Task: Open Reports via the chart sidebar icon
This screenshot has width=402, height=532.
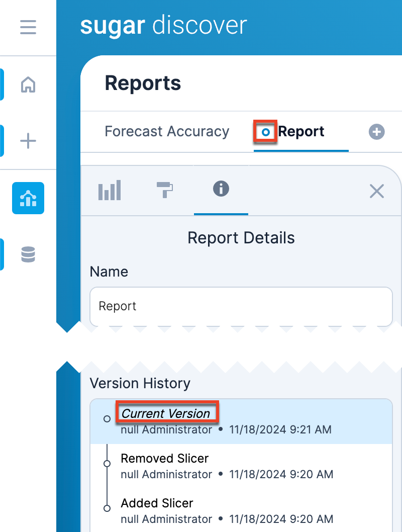Action: pos(28,198)
